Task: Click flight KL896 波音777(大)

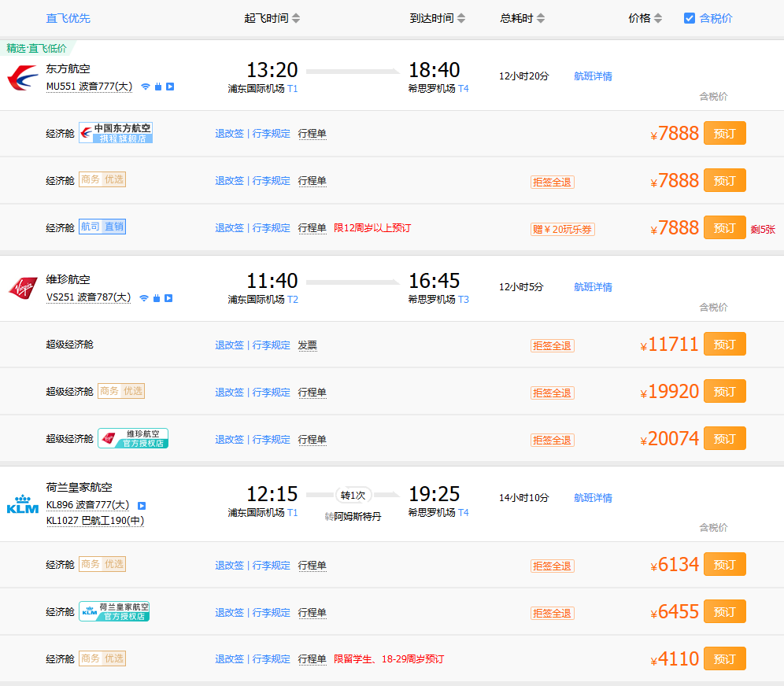Action: pyautogui.click(x=87, y=505)
